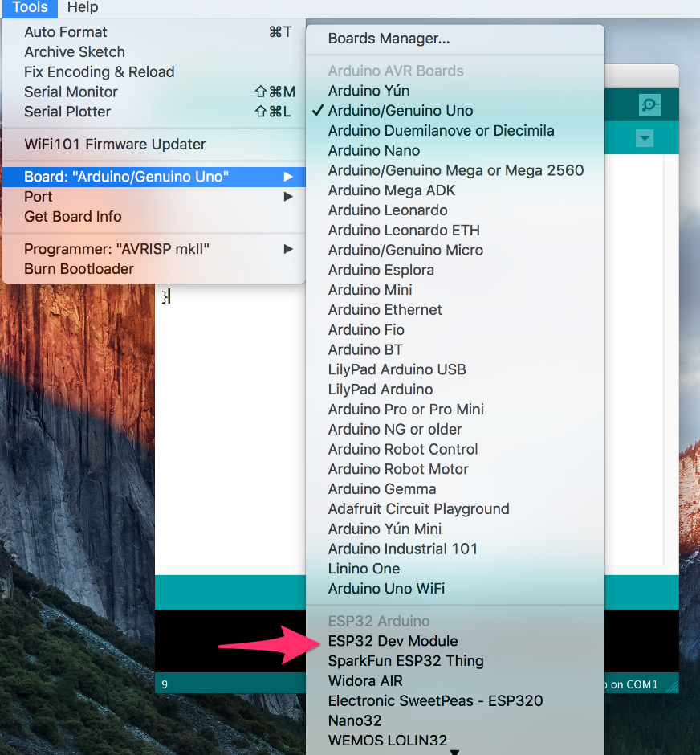This screenshot has height=755, width=700.
Task: Pick Arduino Esplora
Action: [x=455, y=270]
